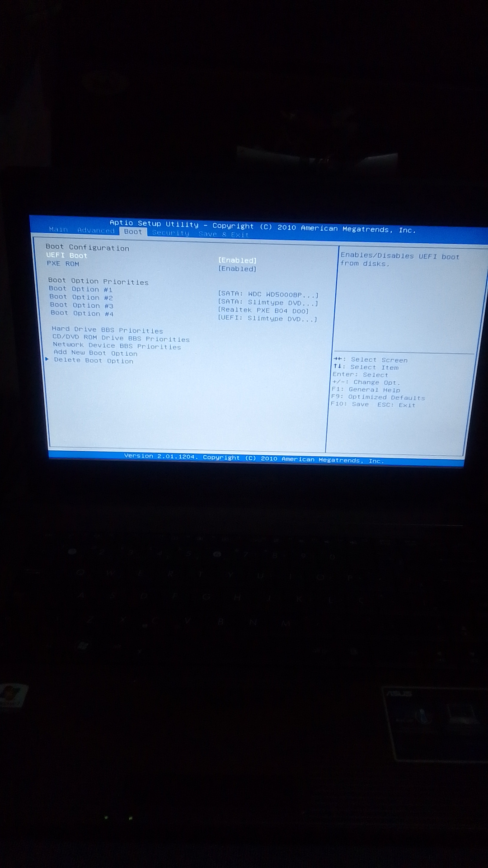The height and width of the screenshot is (868, 488).
Task: Choose Add New Boot Option
Action: (x=95, y=353)
